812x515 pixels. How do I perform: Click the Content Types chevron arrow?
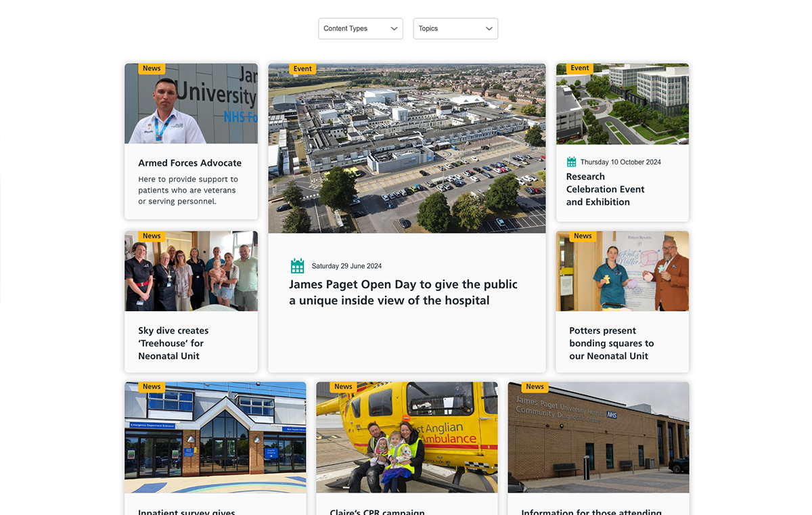tap(394, 28)
